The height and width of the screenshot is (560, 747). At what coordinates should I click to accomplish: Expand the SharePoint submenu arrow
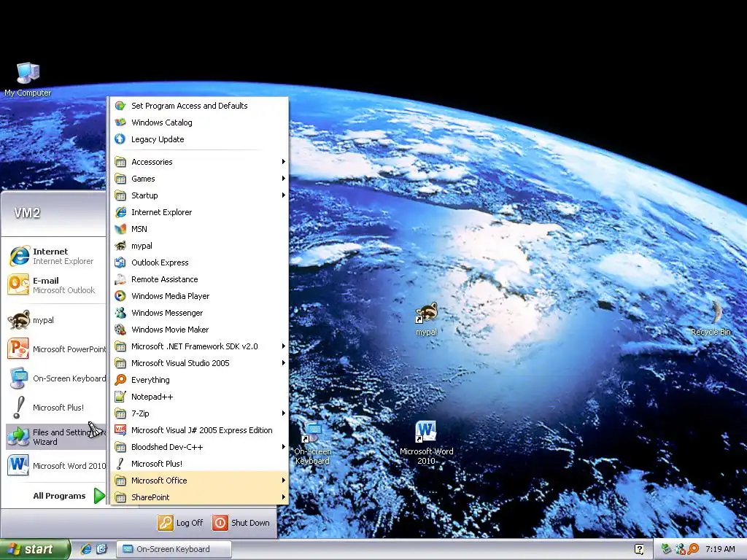[x=284, y=497]
